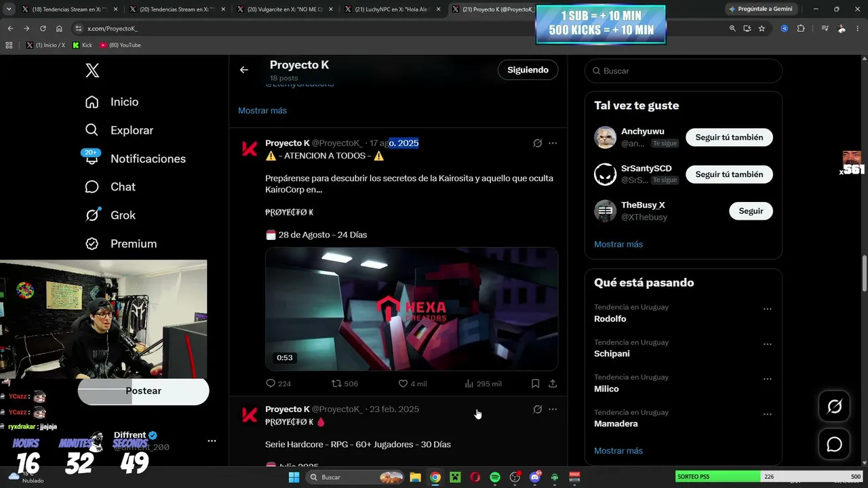Image resolution: width=868 pixels, height=488 pixels.
Task: Open SrSantySCD's profile avatar
Action: tap(606, 174)
